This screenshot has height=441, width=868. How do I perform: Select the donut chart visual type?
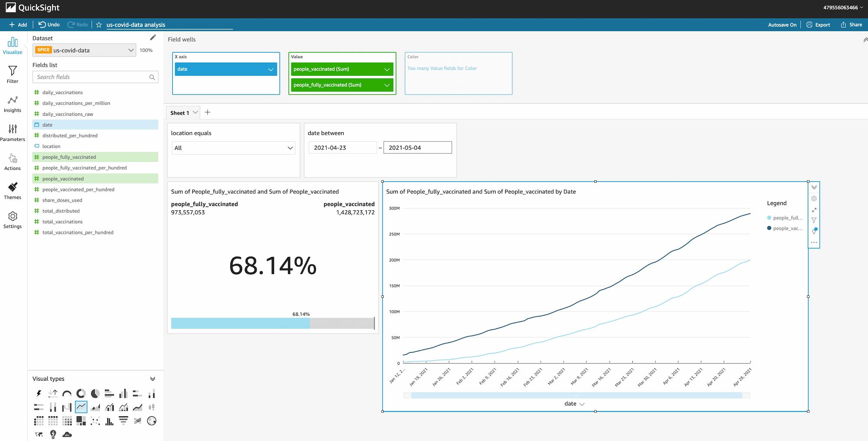tap(81, 394)
